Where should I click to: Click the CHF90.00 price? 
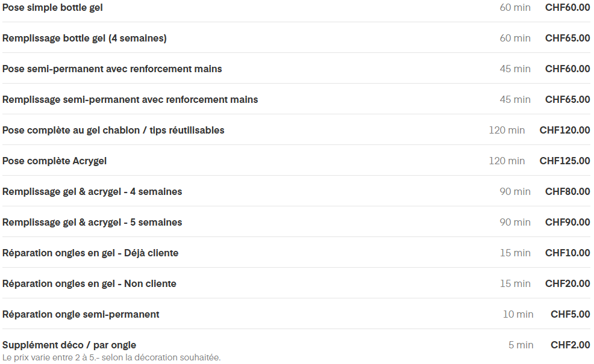[567, 223]
